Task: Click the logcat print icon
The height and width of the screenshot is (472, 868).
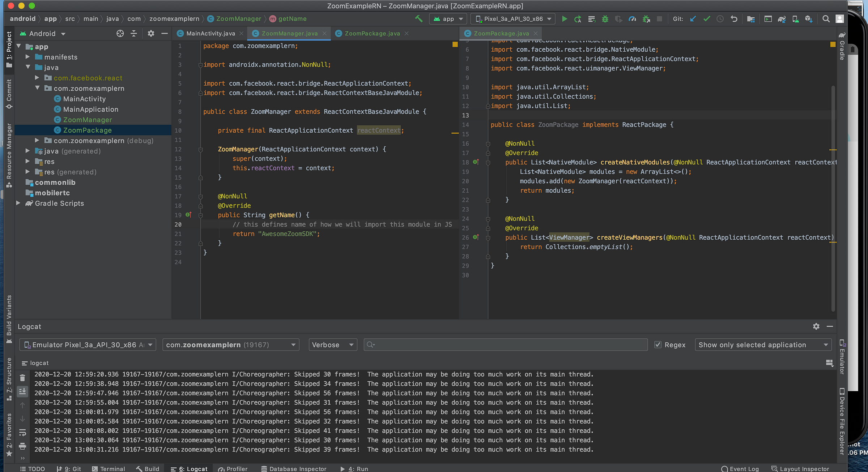Action: pos(22,446)
